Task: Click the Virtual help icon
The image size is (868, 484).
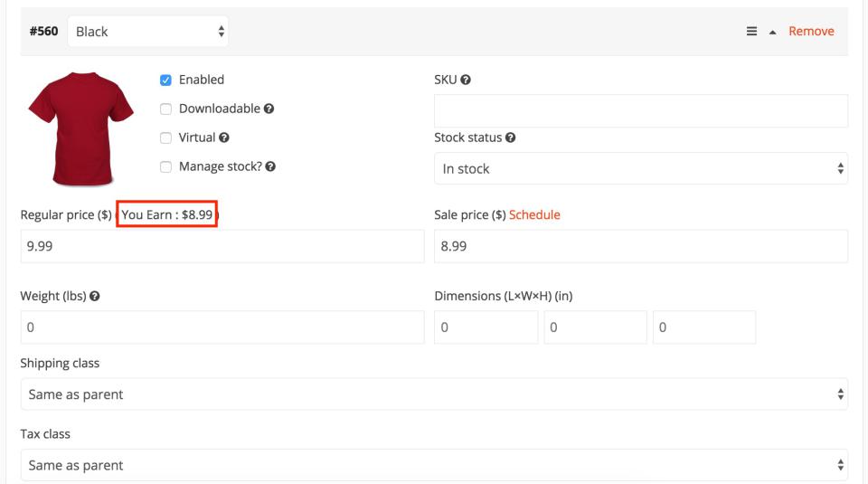Action: point(224,138)
